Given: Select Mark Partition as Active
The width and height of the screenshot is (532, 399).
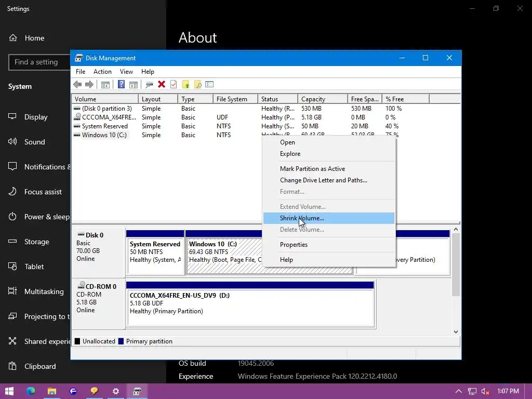Looking at the screenshot, I should 329,169.
